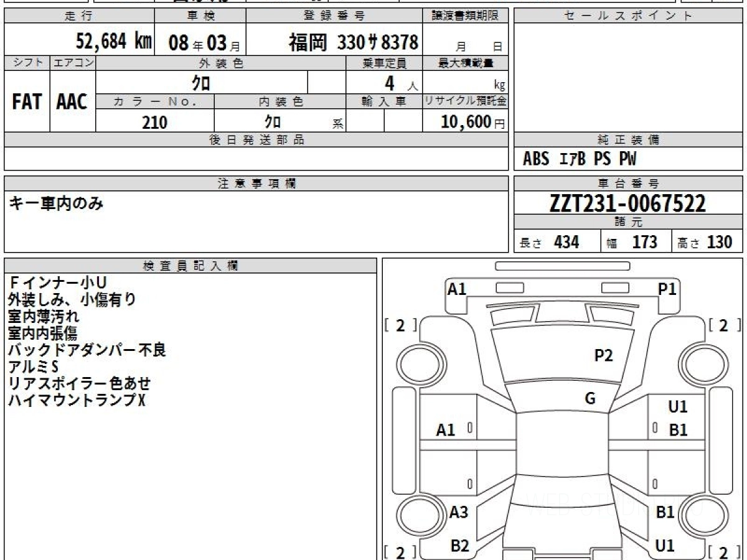Click exterior color value "クロ" under 外装色
The image size is (747, 560).
point(200,83)
